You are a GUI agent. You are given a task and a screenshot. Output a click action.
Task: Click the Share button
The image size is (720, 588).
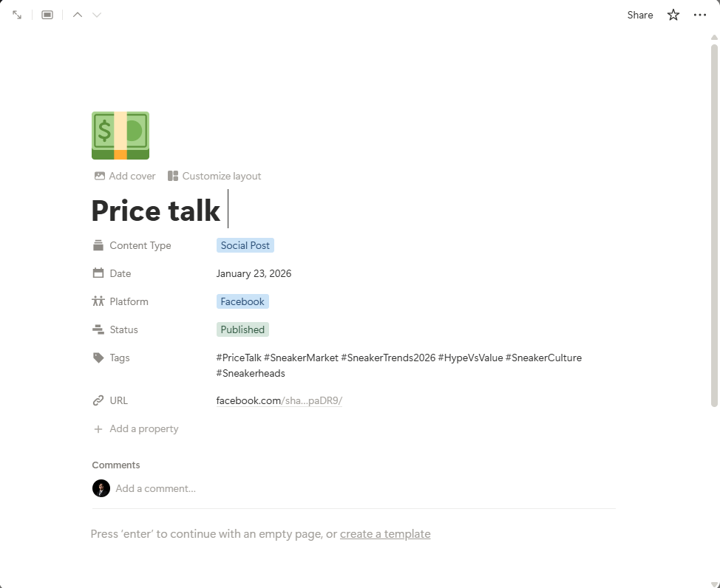tap(639, 15)
